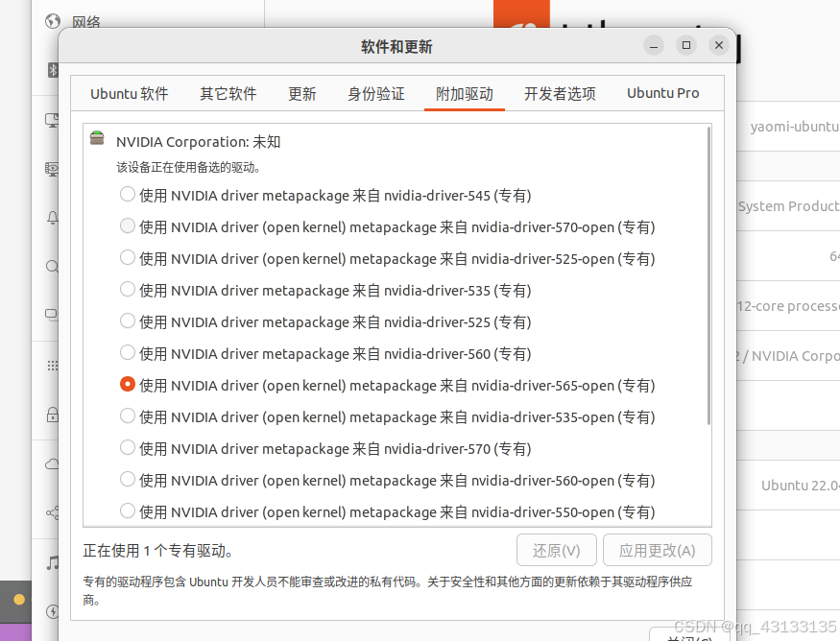This screenshot has height=641, width=840.
Task: Click the lightning bolt power icon in Settings
Action: (x=53, y=611)
